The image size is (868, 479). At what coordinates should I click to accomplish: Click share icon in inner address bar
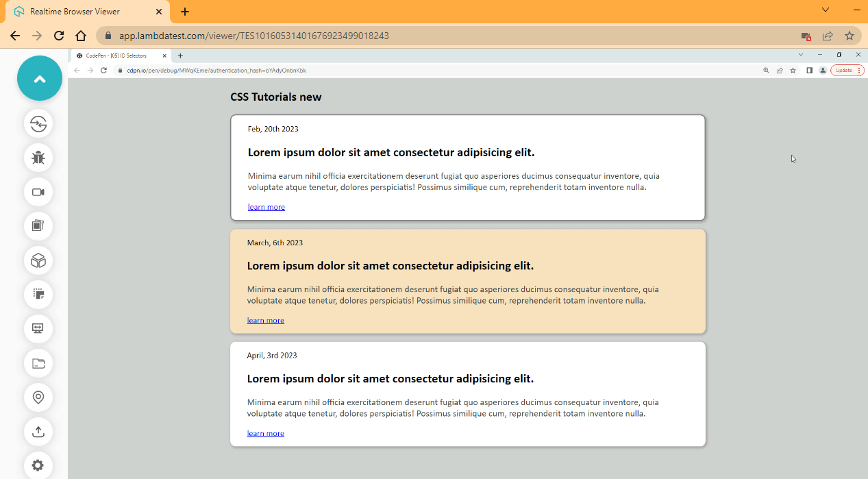tap(780, 70)
